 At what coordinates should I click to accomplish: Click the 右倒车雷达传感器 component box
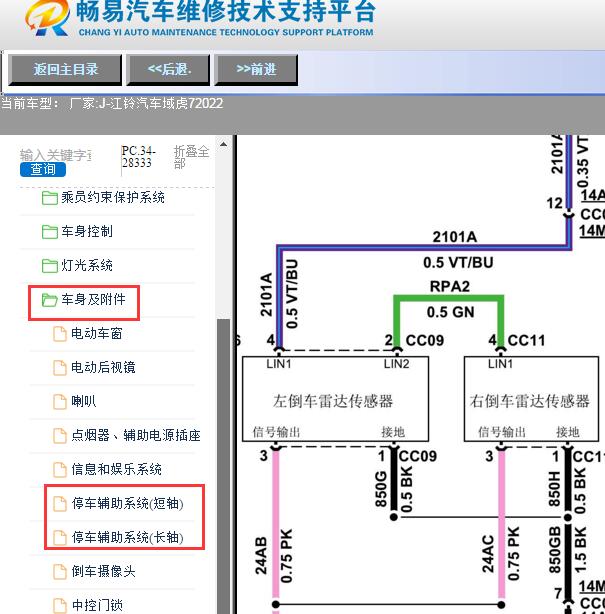coord(531,399)
